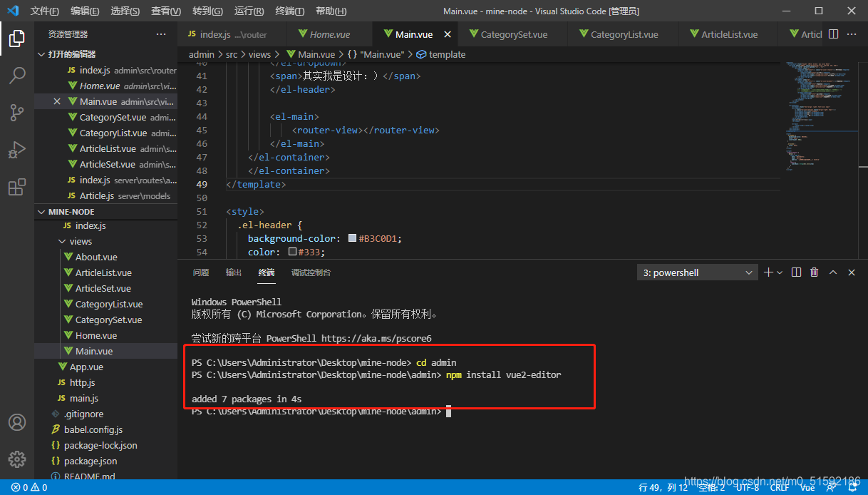The width and height of the screenshot is (868, 495).
Task: Maximize the terminal panel with up chevron
Action: pos(833,272)
